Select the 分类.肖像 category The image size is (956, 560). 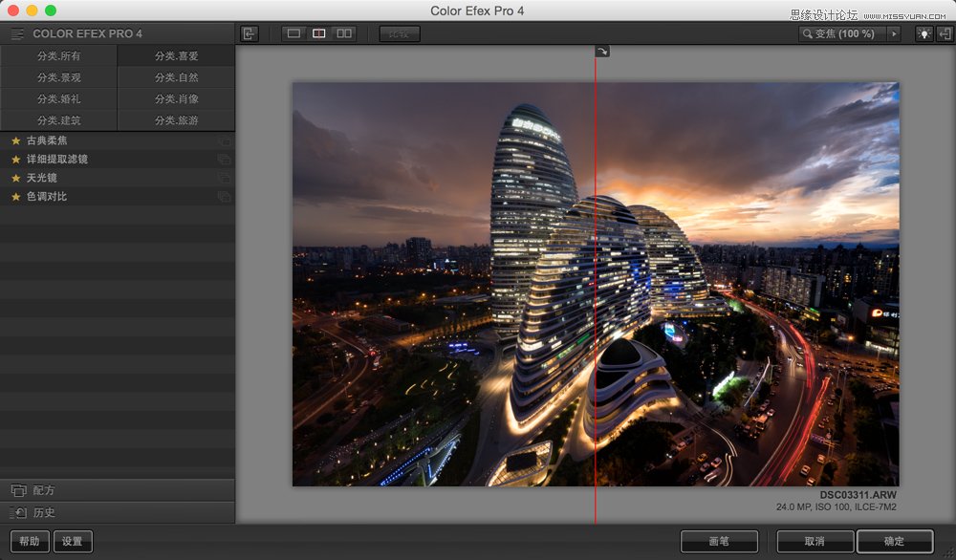[176, 98]
